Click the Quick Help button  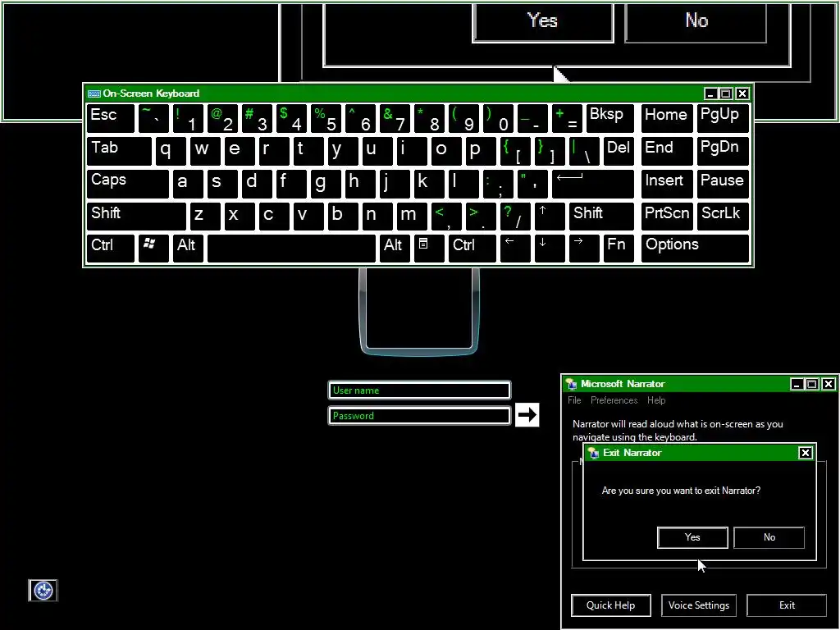[610, 605]
